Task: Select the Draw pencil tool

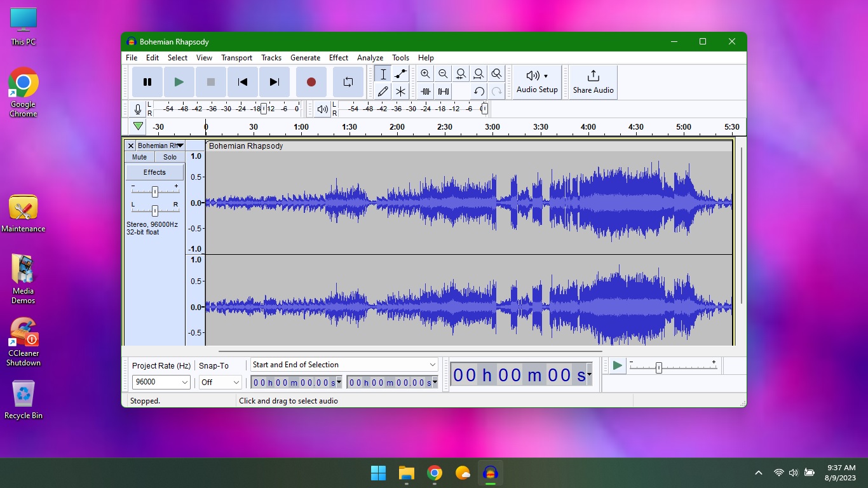Action: [x=383, y=91]
